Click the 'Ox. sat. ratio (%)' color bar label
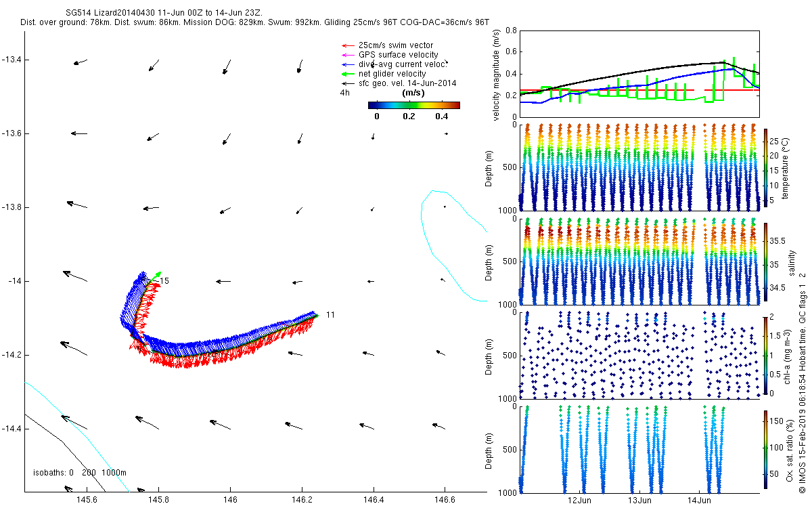This screenshot has width=812, height=508. (x=790, y=449)
